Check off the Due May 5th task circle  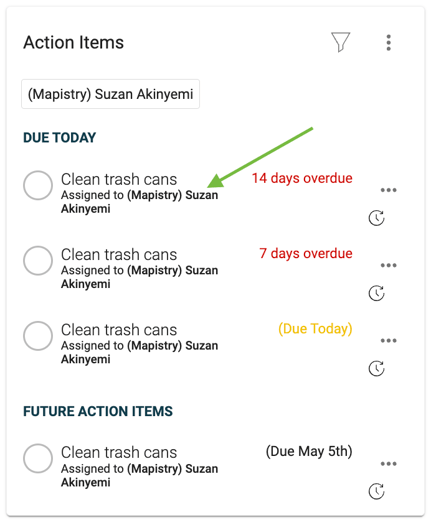pyautogui.click(x=38, y=458)
